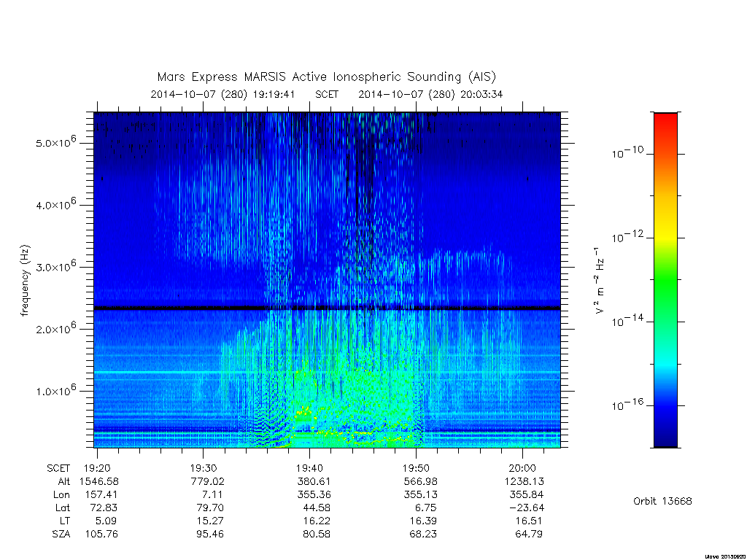Click the 1.0×10⁶ frequency axis label

[56, 390]
